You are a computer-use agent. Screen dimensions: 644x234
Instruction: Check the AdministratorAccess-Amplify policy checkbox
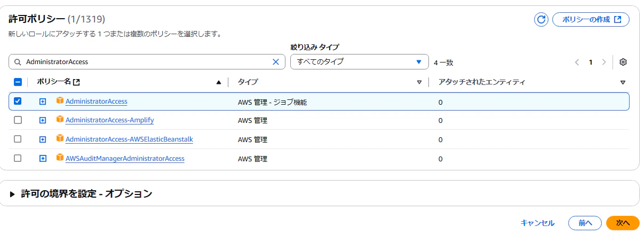pos(18,120)
